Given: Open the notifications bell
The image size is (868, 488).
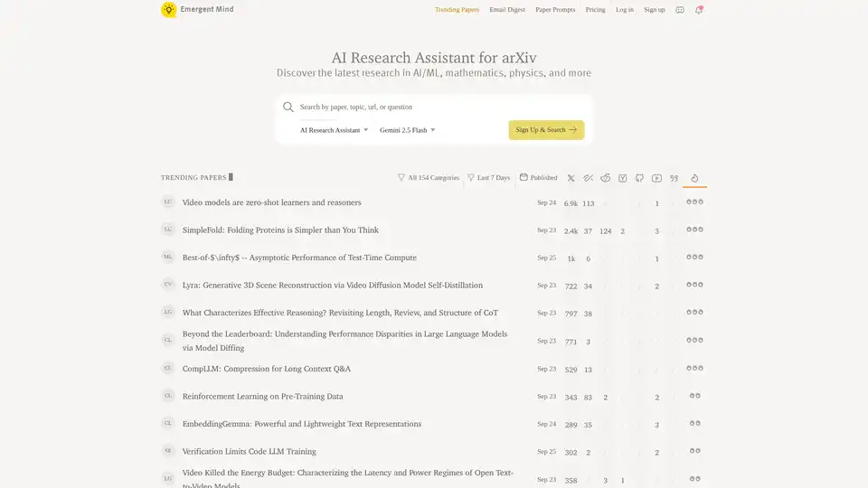Looking at the screenshot, I should click(699, 10).
